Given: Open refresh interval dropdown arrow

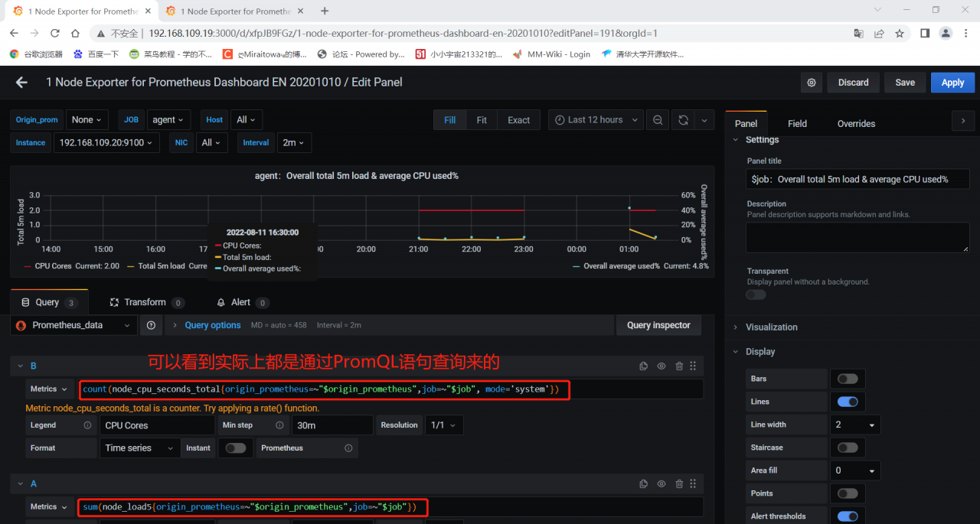Looking at the screenshot, I should pyautogui.click(x=704, y=120).
